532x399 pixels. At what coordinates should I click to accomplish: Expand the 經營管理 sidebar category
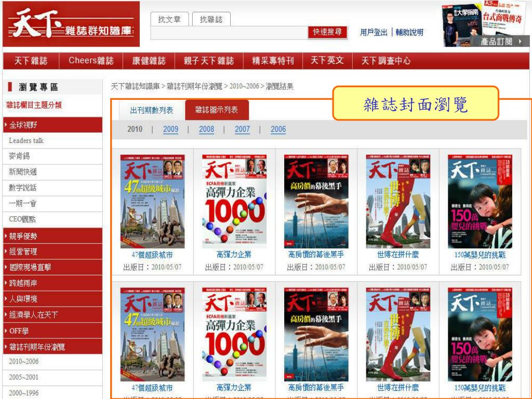tap(52, 251)
